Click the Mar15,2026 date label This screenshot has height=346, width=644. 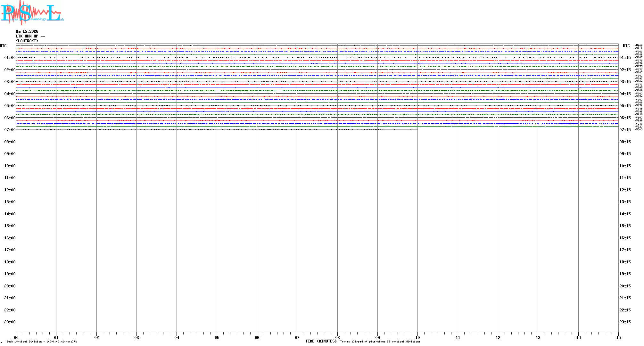pyautogui.click(x=27, y=31)
